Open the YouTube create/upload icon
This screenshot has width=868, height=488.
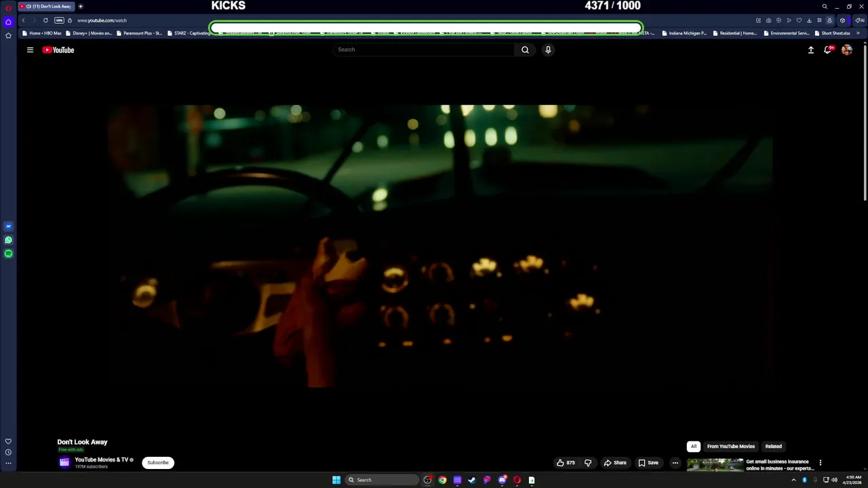[810, 49]
